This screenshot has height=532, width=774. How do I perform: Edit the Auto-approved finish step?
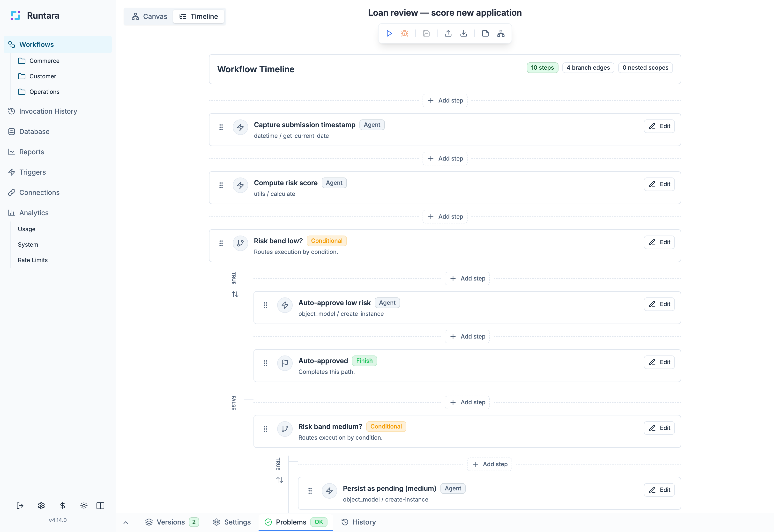[659, 362]
